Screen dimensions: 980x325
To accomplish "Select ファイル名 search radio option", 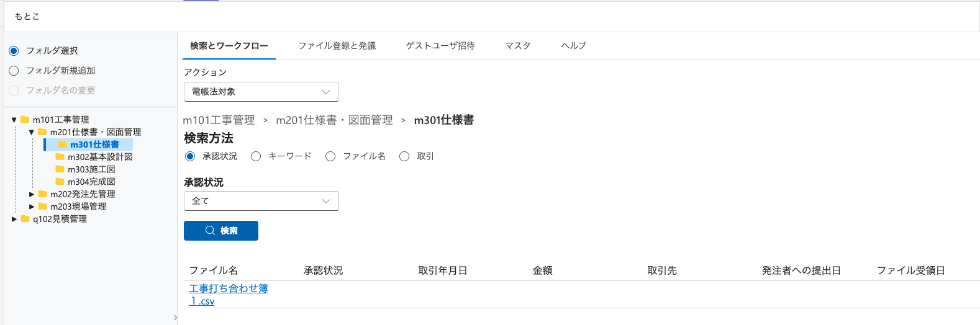I will coord(330,156).
